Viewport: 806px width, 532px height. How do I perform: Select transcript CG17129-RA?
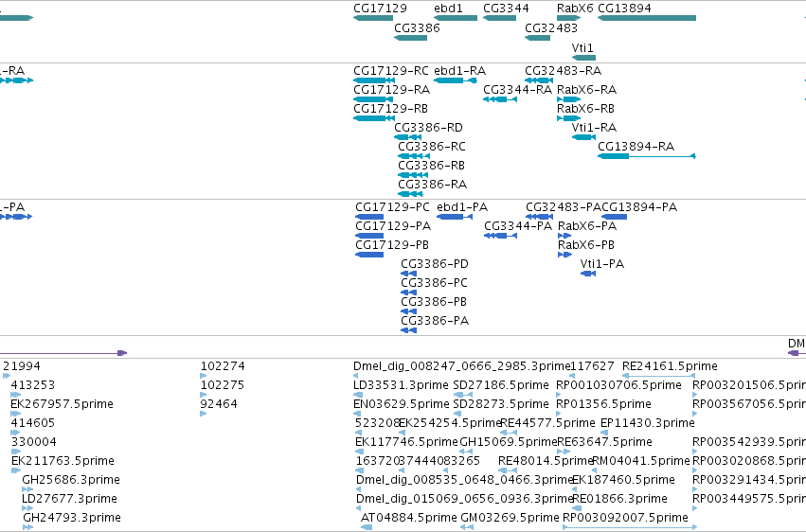373,99
